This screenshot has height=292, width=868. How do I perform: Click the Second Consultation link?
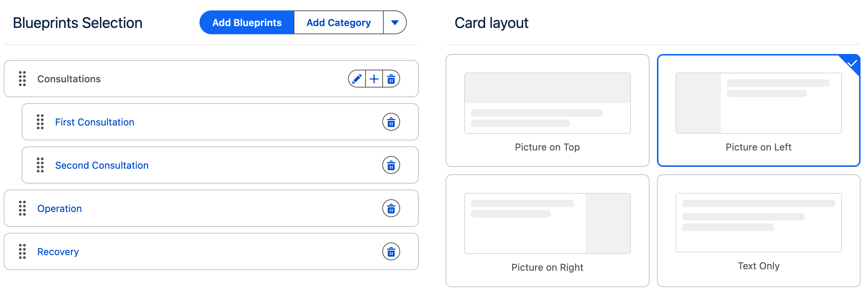102,165
